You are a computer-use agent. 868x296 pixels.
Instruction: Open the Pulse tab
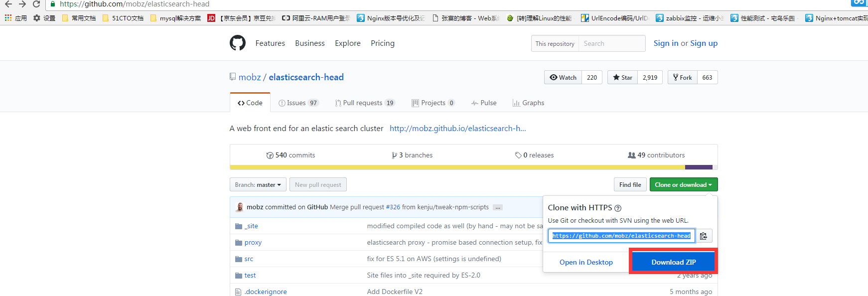pyautogui.click(x=484, y=103)
